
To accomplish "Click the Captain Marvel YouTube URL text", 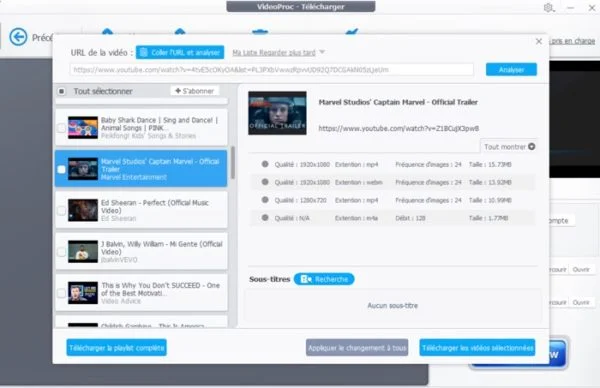I will (399, 129).
